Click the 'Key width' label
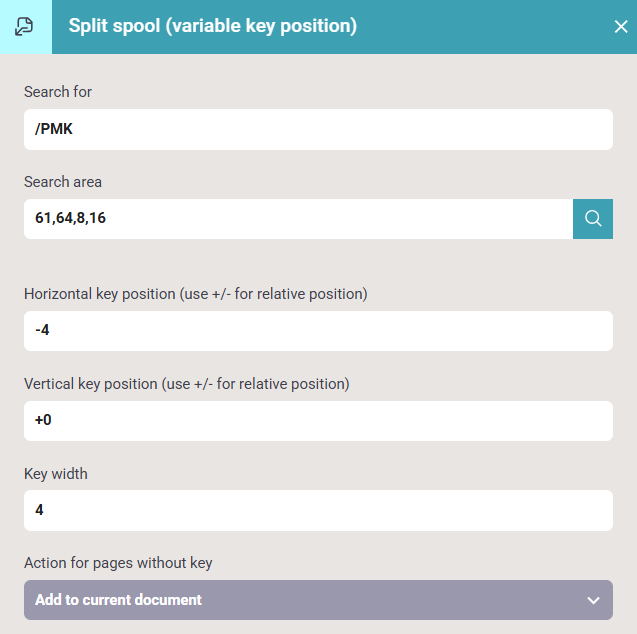 56,474
